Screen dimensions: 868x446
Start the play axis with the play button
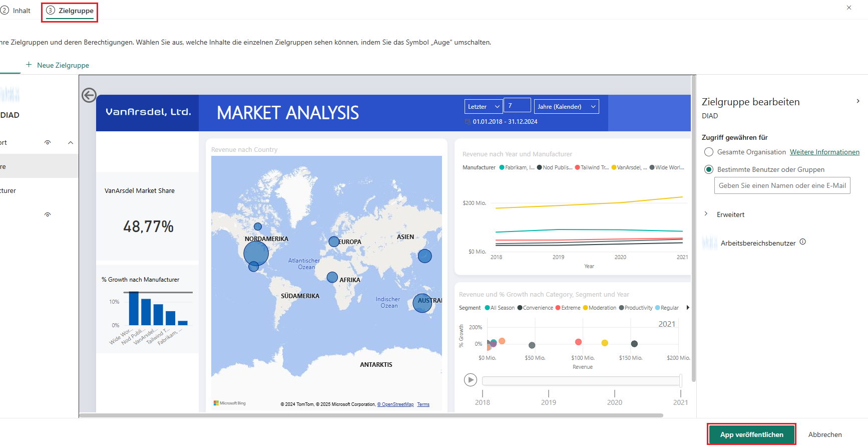point(471,380)
